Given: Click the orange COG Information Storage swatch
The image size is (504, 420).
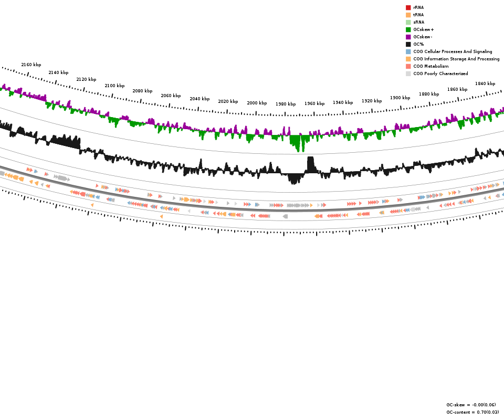Looking at the screenshot, I should (408, 59).
